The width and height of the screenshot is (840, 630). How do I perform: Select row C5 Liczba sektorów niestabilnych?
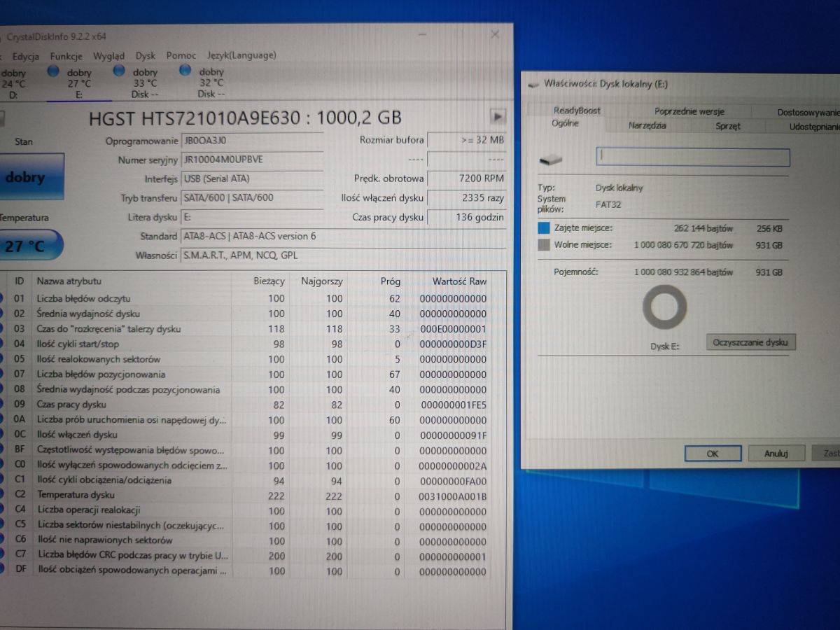click(x=251, y=526)
